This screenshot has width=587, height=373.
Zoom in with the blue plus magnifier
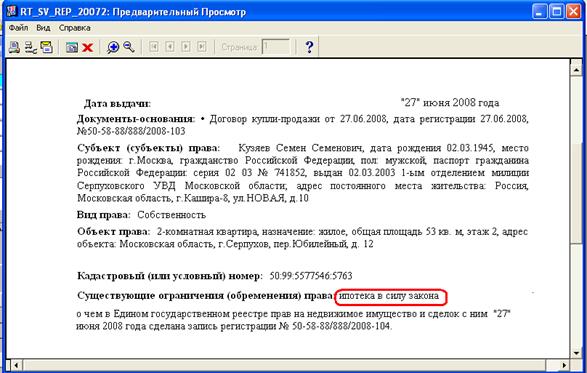(x=113, y=48)
